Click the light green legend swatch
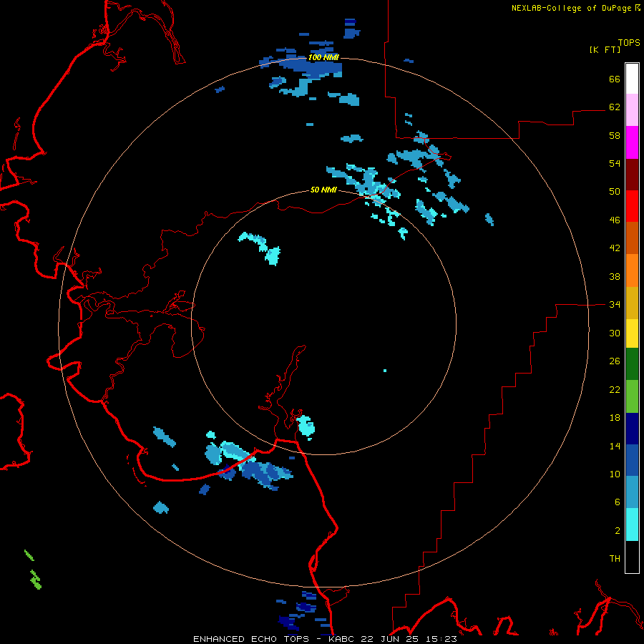Viewport: 644px width, 644px height. point(632,396)
